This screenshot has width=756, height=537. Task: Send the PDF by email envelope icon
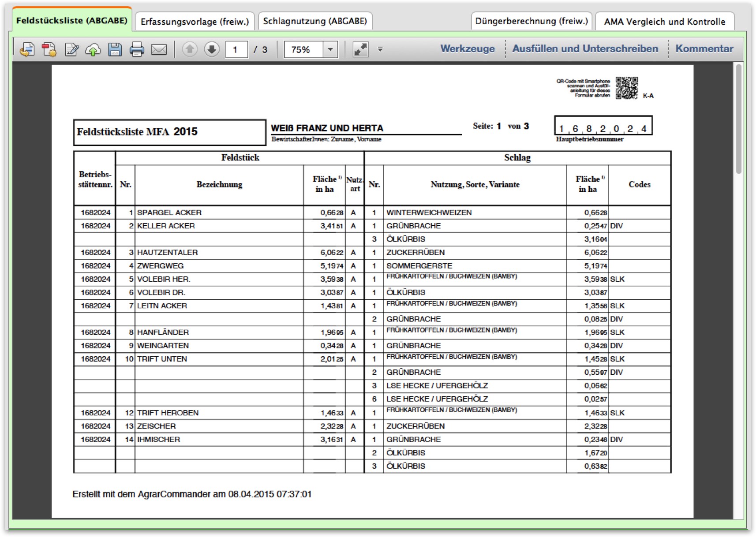point(159,49)
